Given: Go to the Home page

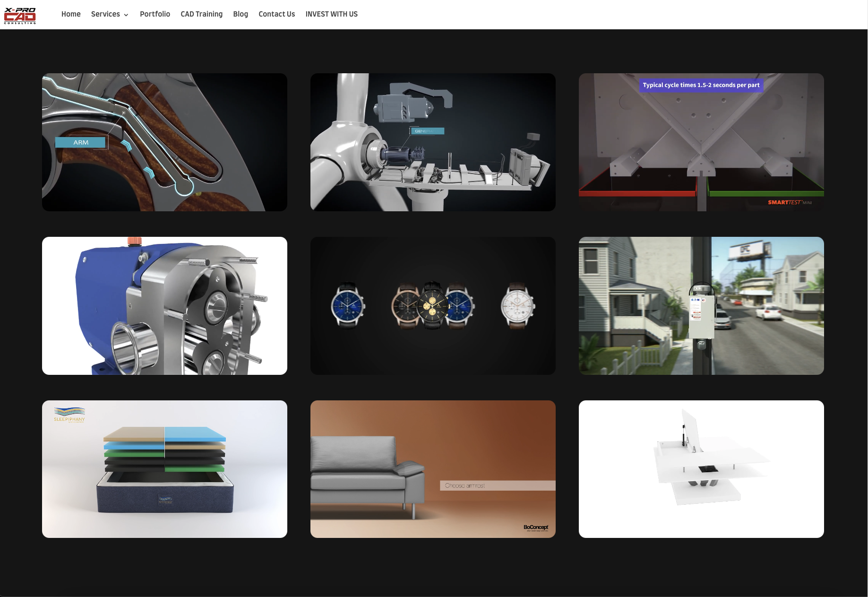Looking at the screenshot, I should [71, 14].
